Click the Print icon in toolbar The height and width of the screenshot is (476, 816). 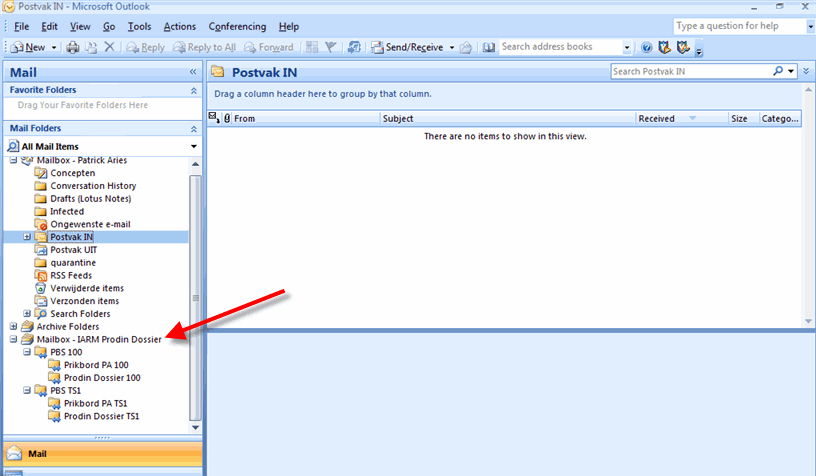[73, 47]
